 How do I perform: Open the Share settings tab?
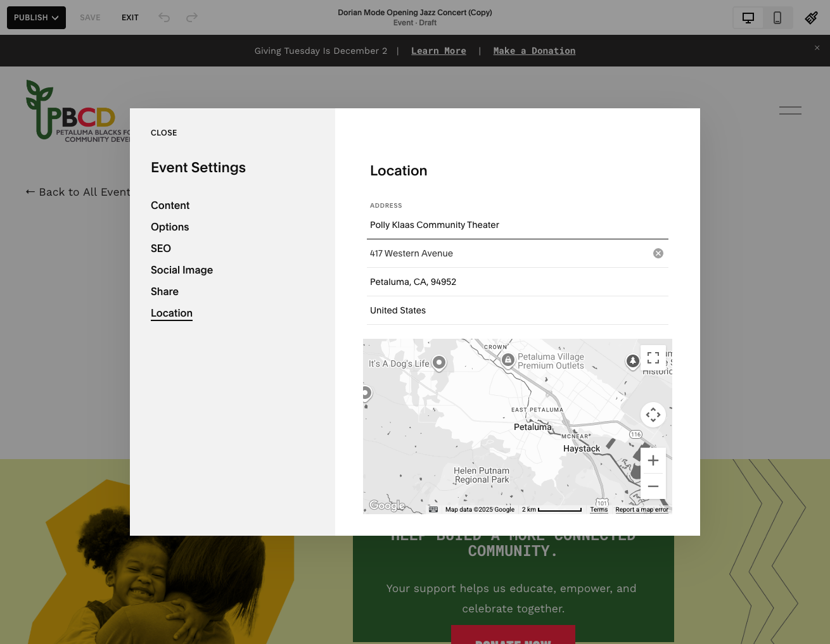click(165, 291)
